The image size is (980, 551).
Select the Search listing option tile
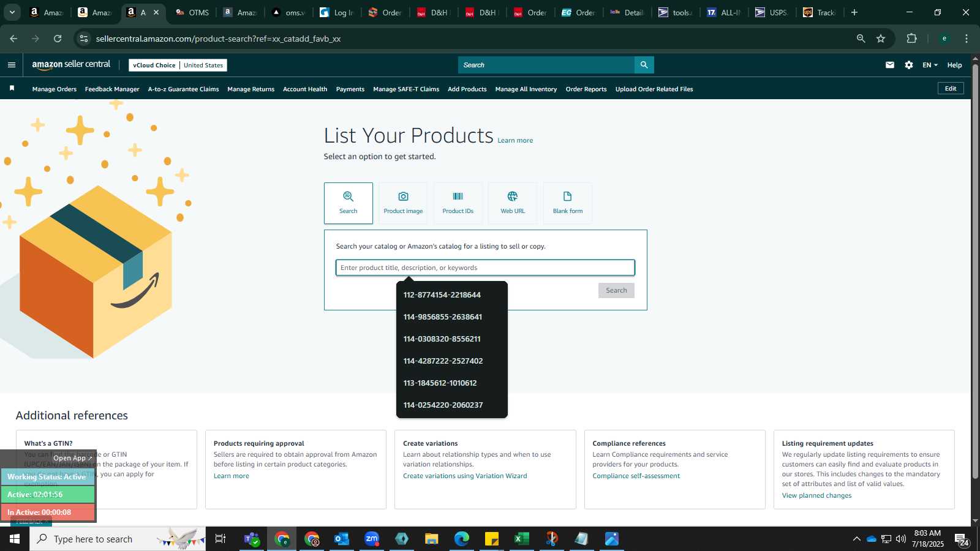click(x=348, y=203)
